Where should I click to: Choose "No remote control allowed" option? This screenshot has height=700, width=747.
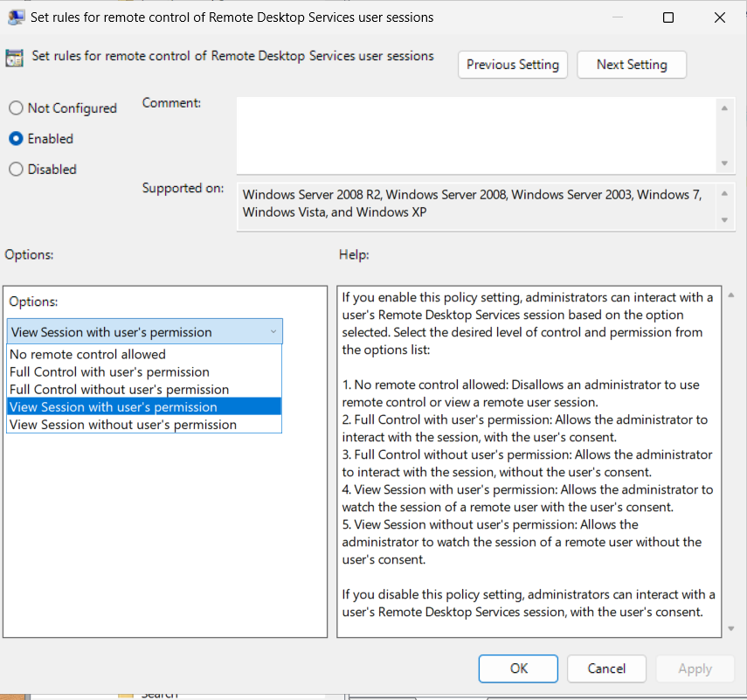(x=144, y=355)
